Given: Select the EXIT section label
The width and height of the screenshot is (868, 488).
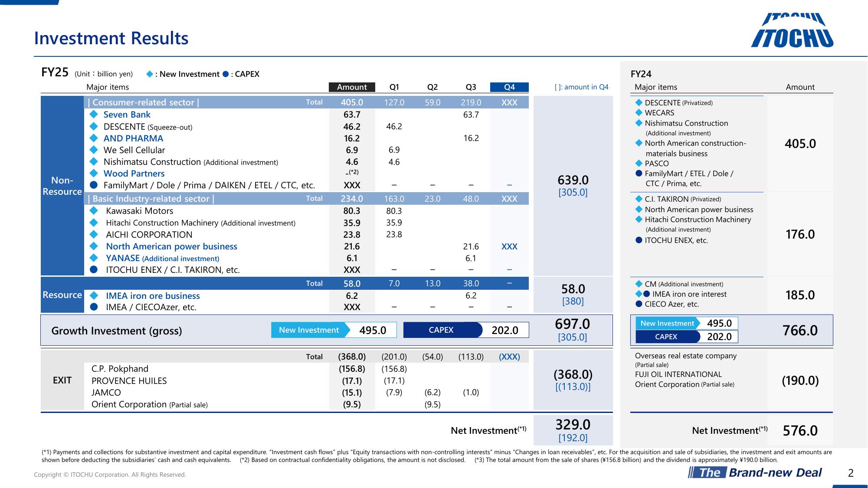Looking at the screenshot, I should pyautogui.click(x=62, y=380).
